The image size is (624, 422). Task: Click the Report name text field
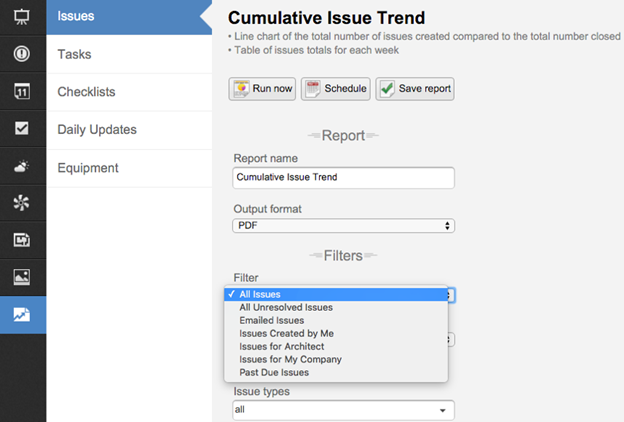[343, 177]
